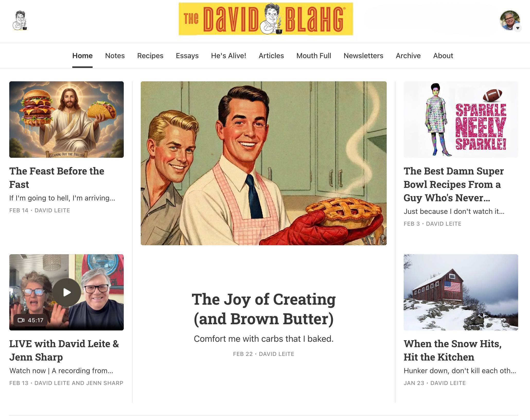This screenshot has height=420, width=530.
Task: Open the Best Damn Super Bowl Recipes headline
Action: pos(454,184)
